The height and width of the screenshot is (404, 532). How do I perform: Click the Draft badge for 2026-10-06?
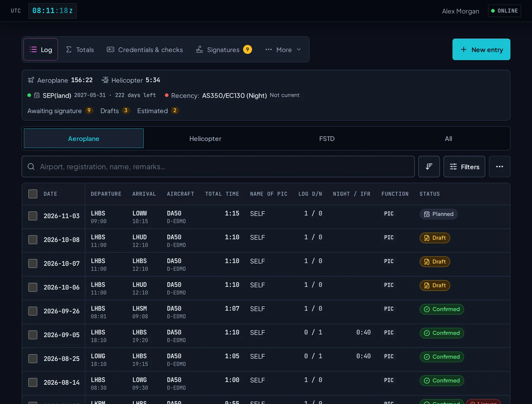[435, 285]
